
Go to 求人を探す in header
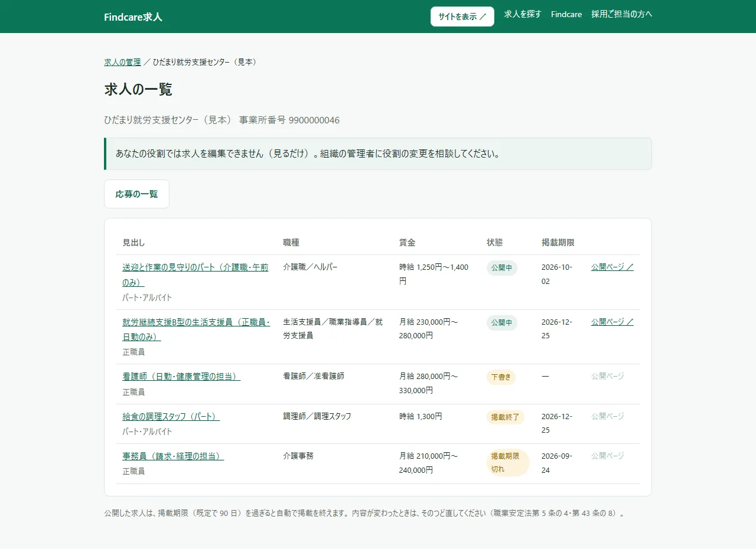tap(523, 14)
